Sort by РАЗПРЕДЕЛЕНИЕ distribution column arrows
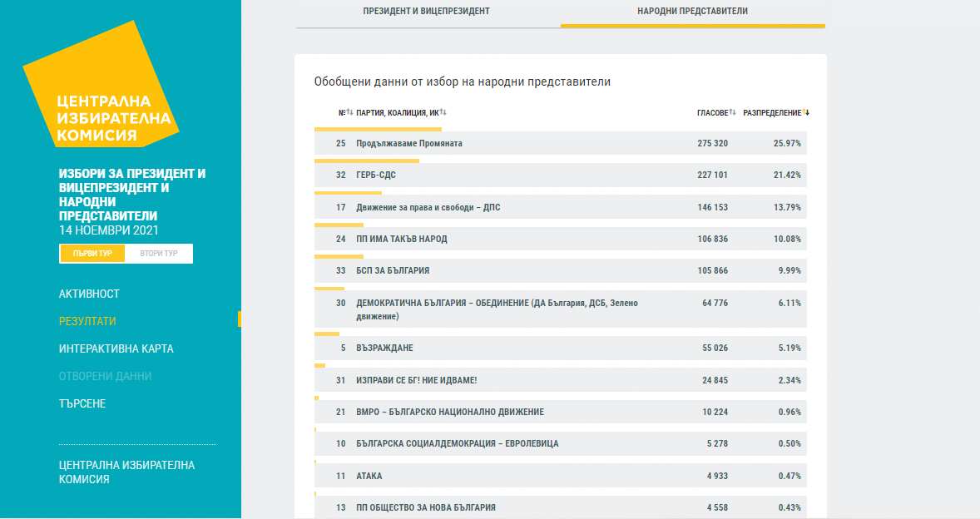 (806, 113)
